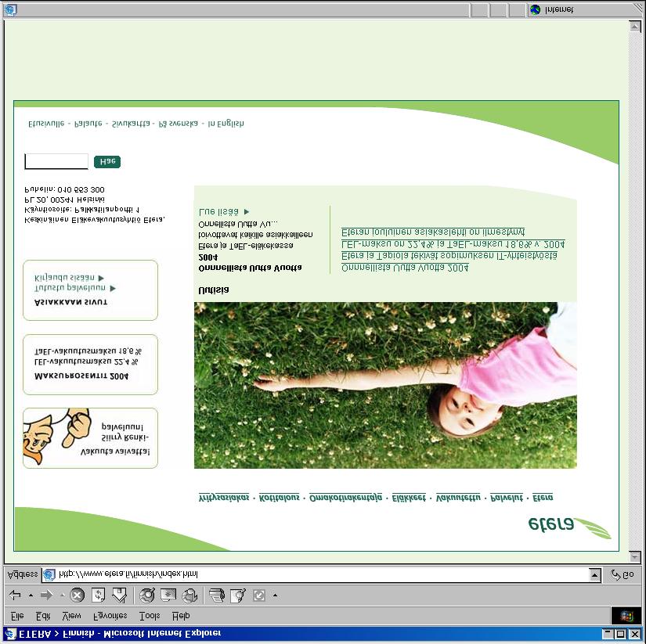This screenshot has height=644, width=646.
Task: Click the Internet zone globe in status bar
Action: pyautogui.click(x=535, y=9)
